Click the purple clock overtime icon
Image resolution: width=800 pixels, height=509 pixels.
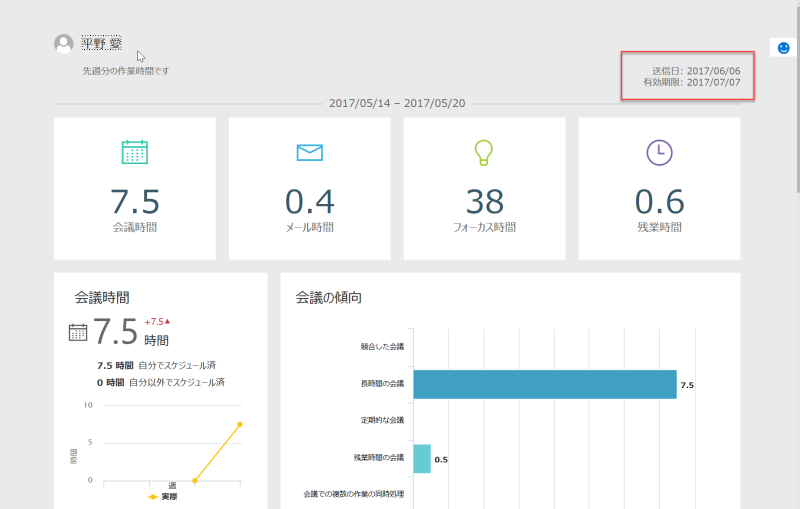click(659, 152)
